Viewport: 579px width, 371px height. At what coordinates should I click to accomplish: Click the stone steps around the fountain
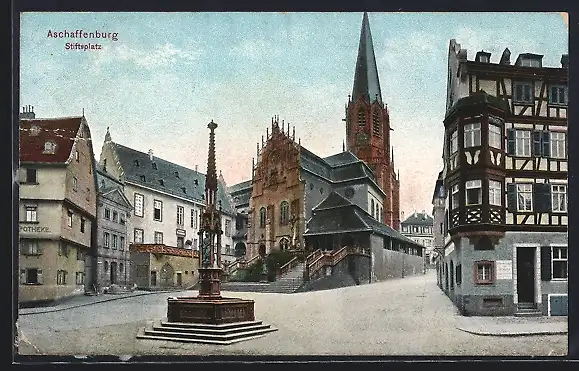207,332
